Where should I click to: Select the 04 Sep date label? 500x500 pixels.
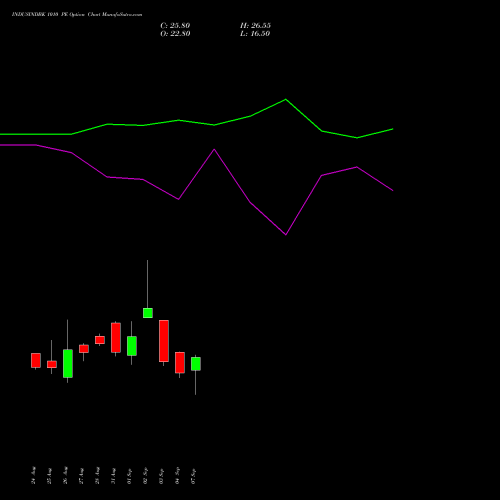pos(177,475)
